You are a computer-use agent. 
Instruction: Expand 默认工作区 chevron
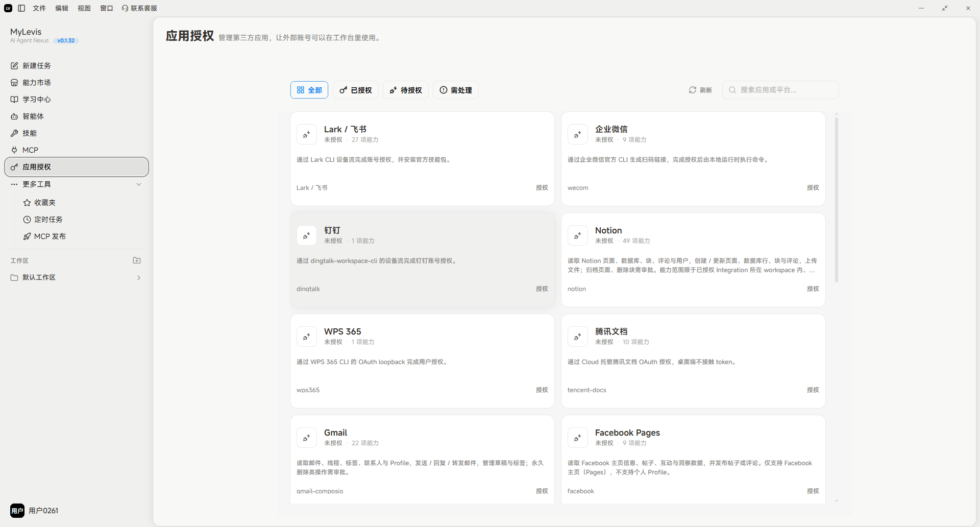click(139, 278)
